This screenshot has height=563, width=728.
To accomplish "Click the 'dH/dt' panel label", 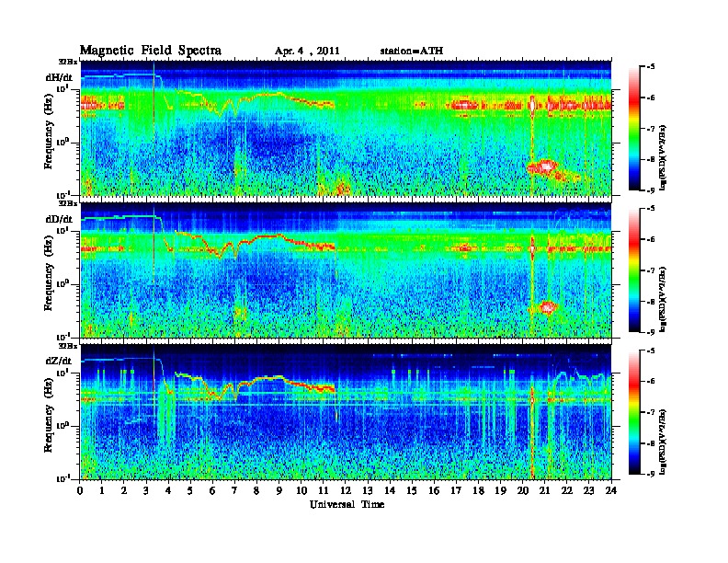I will pyautogui.click(x=59, y=77).
